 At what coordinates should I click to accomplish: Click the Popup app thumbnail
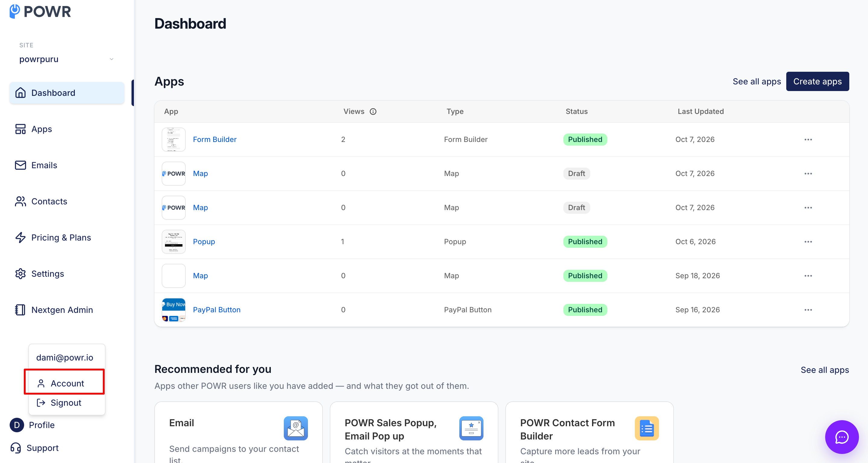173,242
